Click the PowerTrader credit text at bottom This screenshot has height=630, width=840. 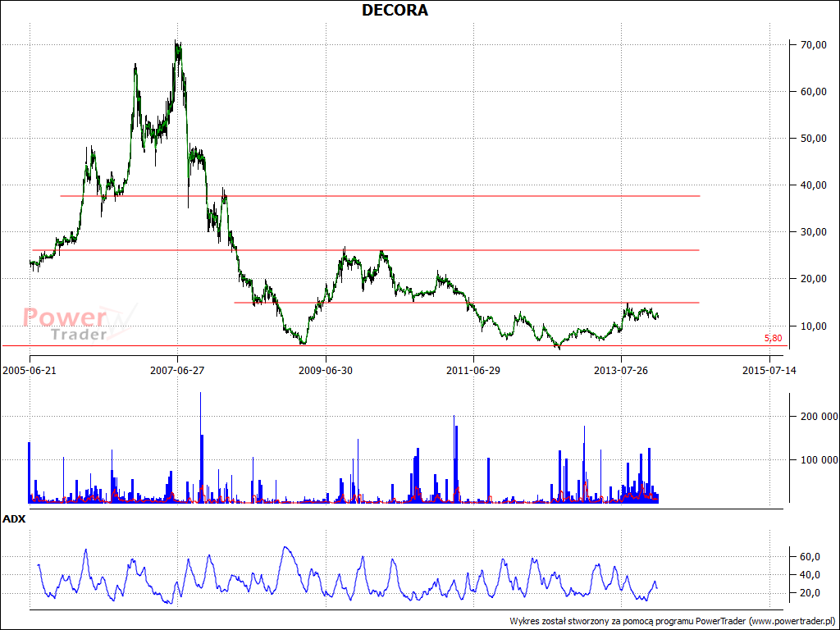click(673, 622)
